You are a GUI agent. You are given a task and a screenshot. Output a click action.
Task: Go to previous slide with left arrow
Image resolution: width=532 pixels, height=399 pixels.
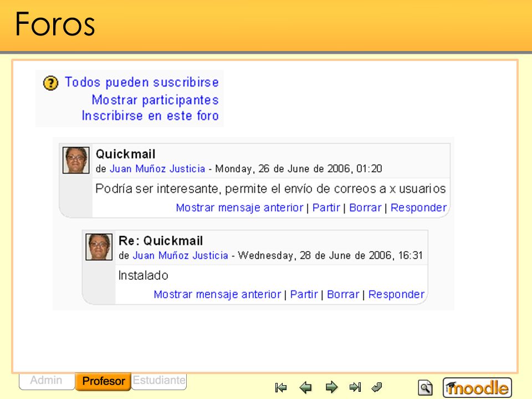306,387
